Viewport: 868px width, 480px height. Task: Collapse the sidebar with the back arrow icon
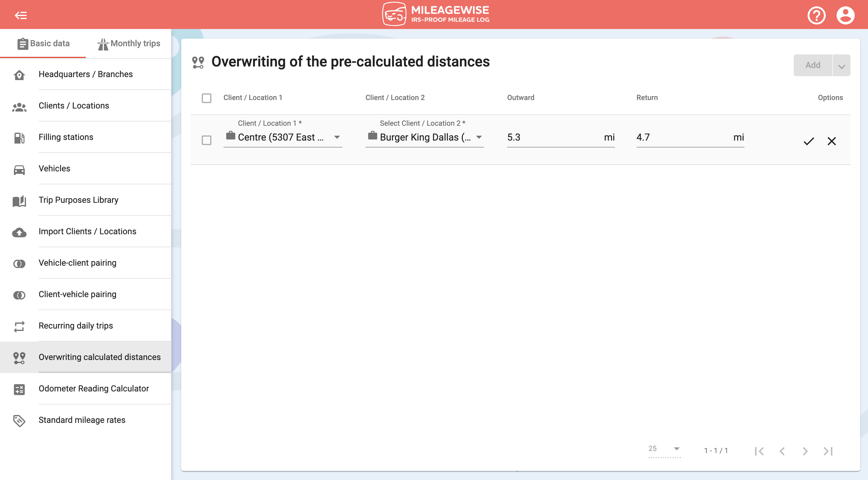point(21,15)
